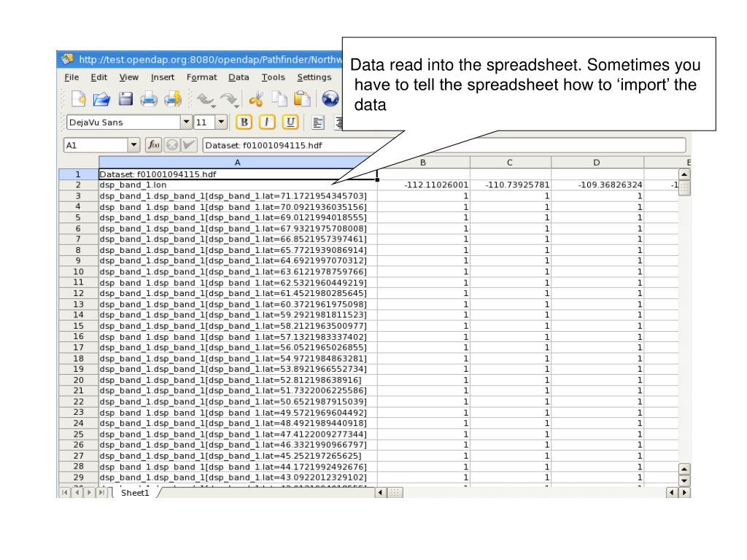This screenshot has width=747, height=560.
Task: Select cell containing lat=60.3721961975098
Action: pos(238,304)
